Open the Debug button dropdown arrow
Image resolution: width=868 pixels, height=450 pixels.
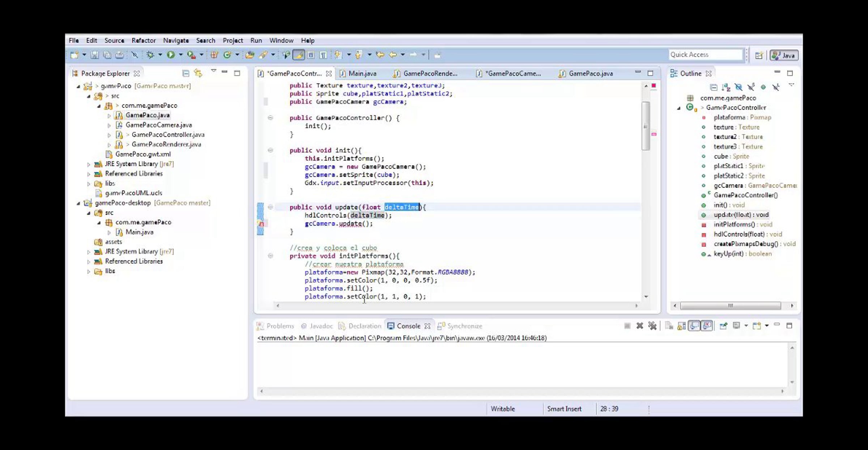160,55
